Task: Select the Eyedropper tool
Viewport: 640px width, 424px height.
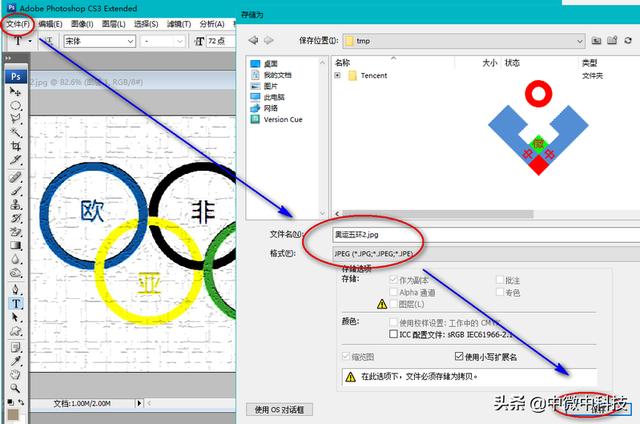Action: click(x=16, y=361)
